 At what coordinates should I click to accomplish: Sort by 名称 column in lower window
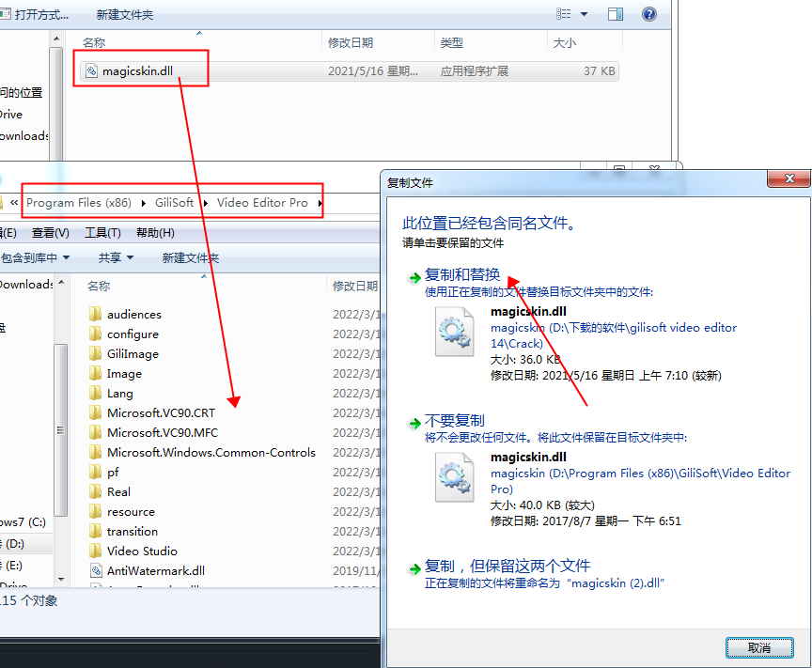[x=99, y=286]
